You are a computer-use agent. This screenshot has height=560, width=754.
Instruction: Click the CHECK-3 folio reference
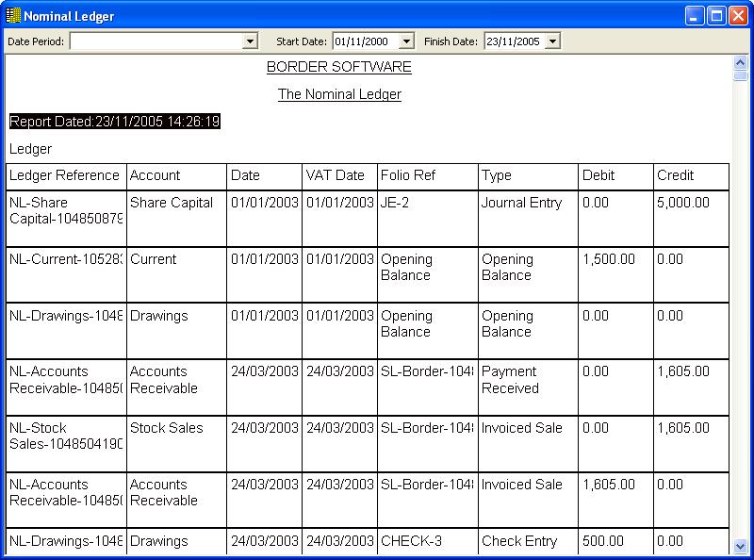pyautogui.click(x=411, y=541)
